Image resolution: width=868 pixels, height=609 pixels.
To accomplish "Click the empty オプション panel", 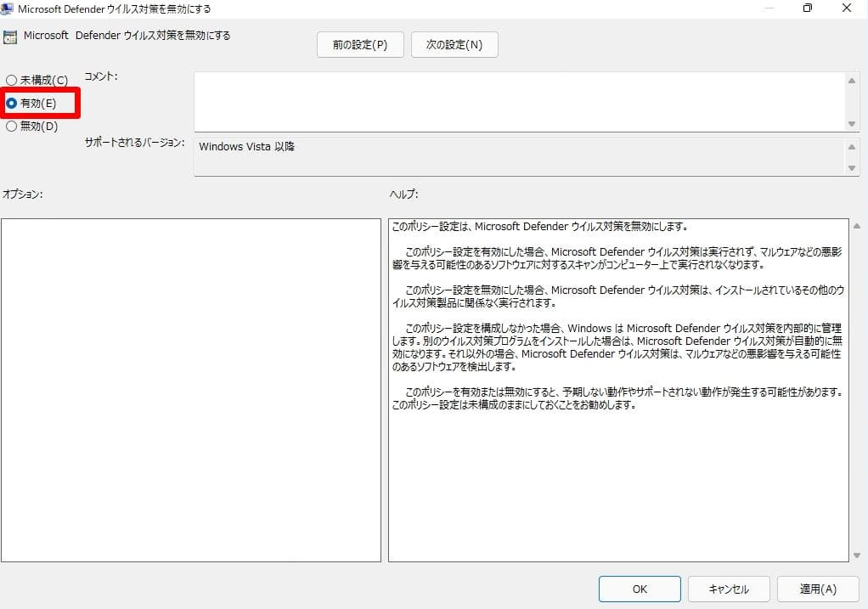I will (x=191, y=391).
